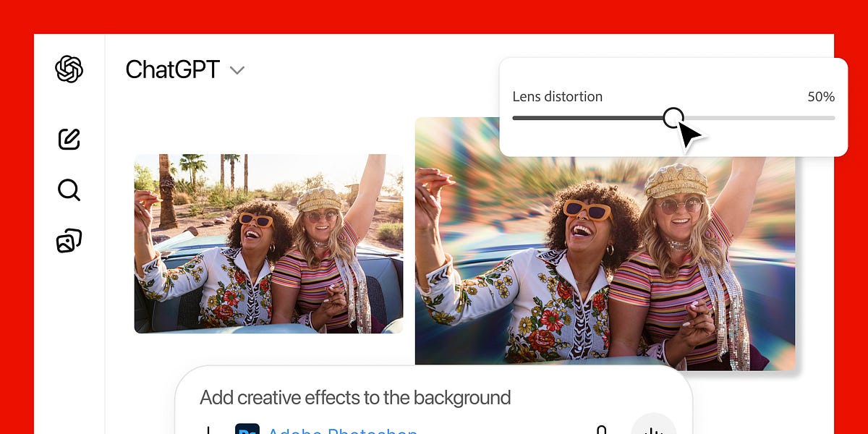Click the microphone dictation icon
Screen dimensions: 868x434
(601, 430)
